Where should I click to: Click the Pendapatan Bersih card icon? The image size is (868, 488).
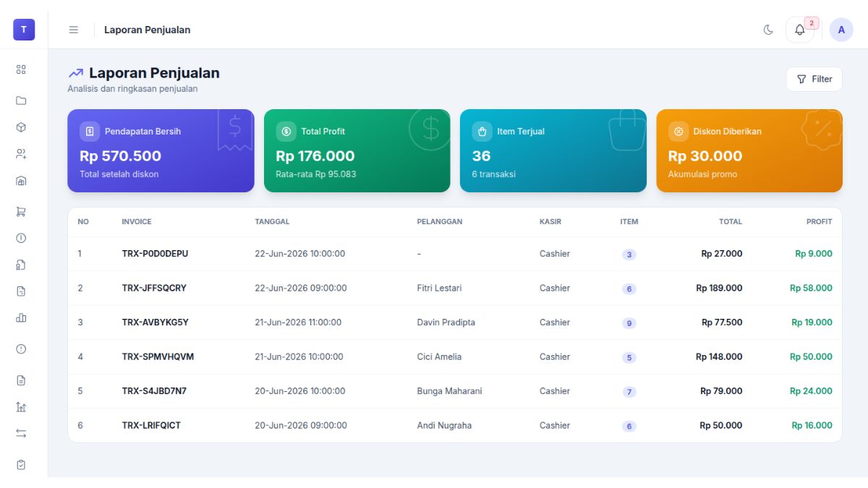pos(90,132)
